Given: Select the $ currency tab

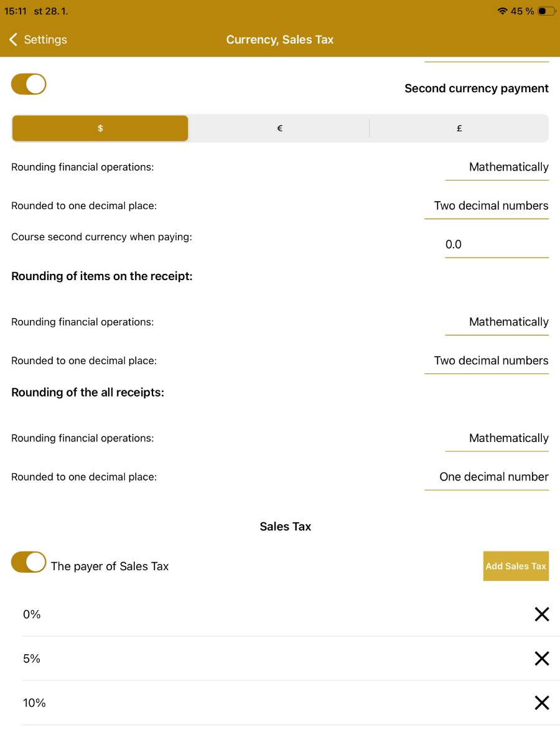Looking at the screenshot, I should click(x=100, y=128).
